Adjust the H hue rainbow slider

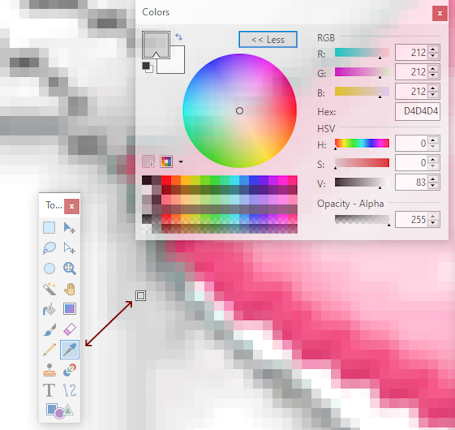click(362, 143)
